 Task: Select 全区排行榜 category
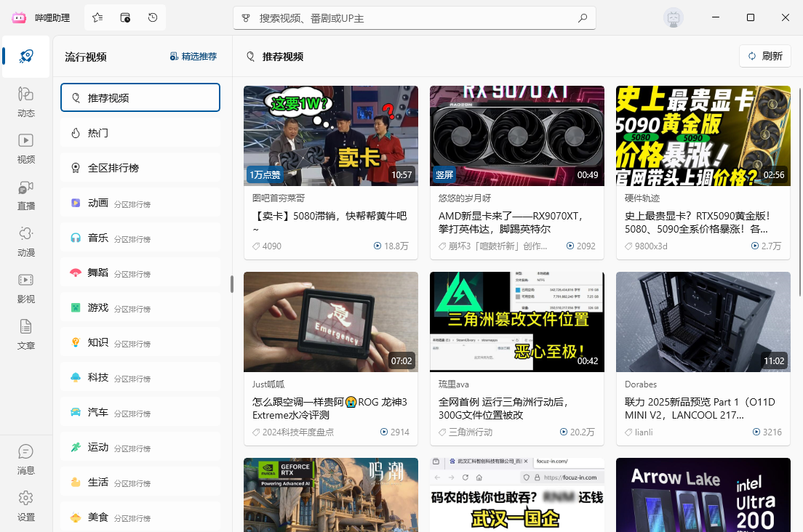pyautogui.click(x=140, y=167)
